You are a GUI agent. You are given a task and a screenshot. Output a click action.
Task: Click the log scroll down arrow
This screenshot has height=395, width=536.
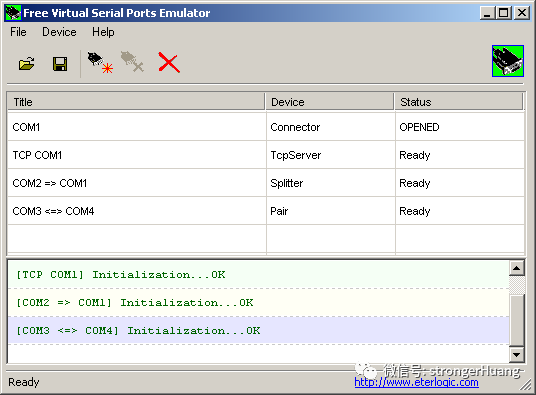517,355
